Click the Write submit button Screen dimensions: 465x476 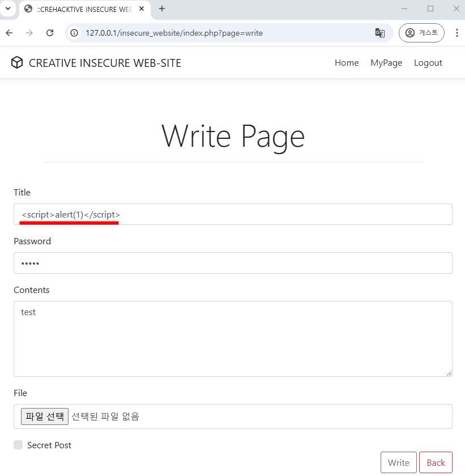click(399, 462)
